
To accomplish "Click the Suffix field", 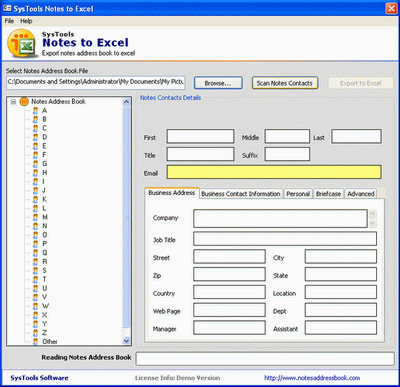I will pyautogui.click(x=287, y=154).
